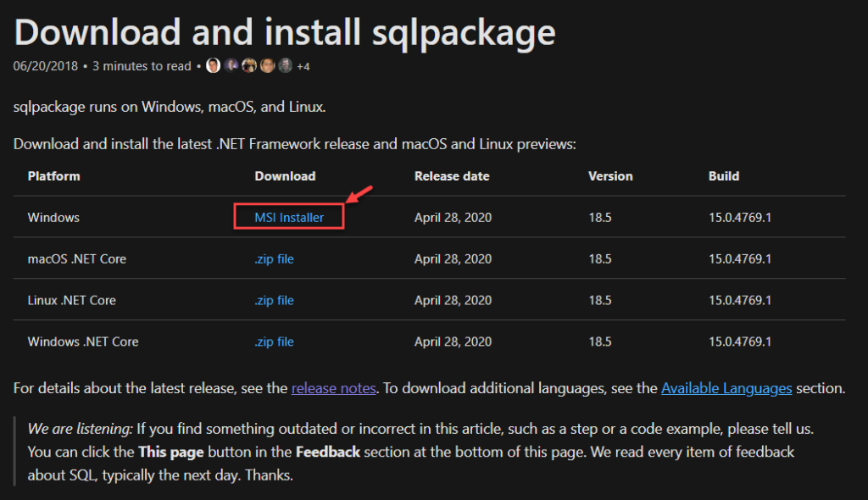868x500 pixels.
Task: Select the Windows platform table row
Action: pos(53,217)
